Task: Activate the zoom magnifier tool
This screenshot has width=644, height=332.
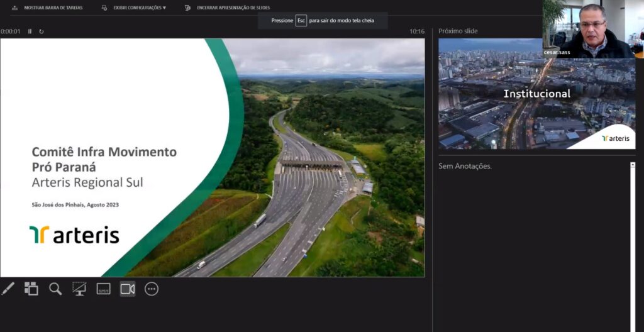Action: [x=55, y=289]
